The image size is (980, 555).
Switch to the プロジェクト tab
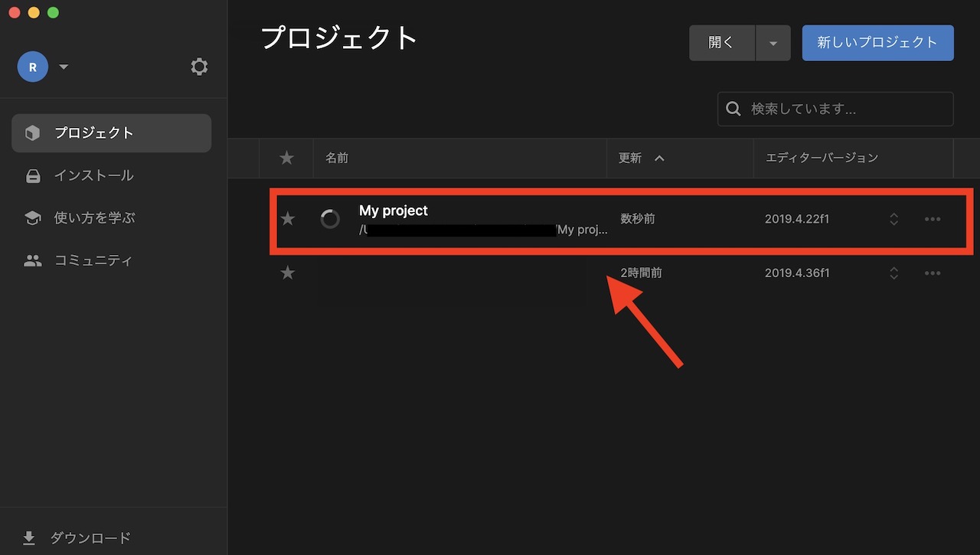pyautogui.click(x=95, y=132)
